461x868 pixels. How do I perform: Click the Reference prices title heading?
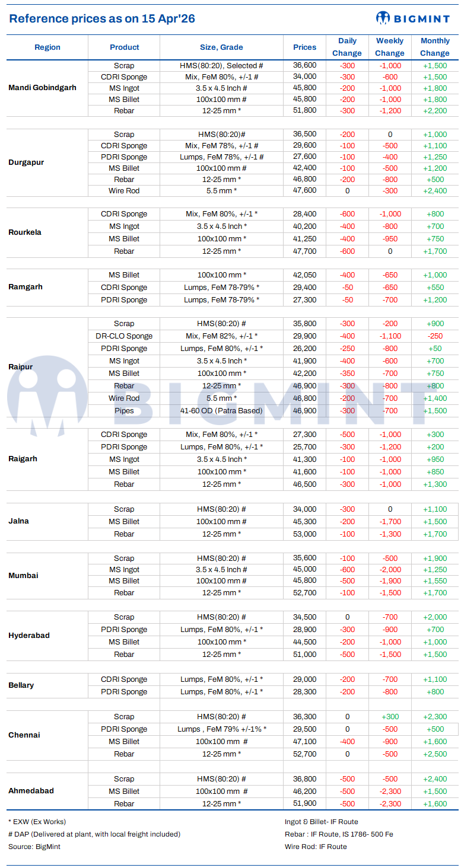pyautogui.click(x=102, y=18)
